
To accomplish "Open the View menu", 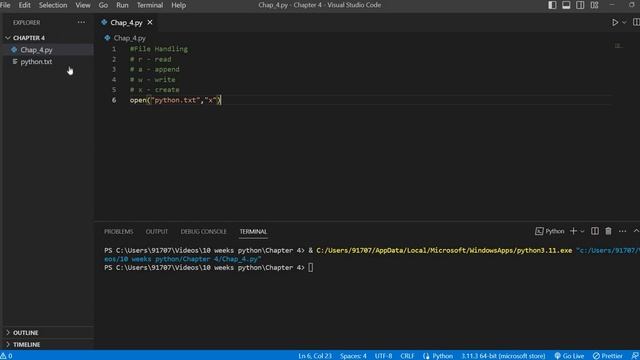I will (x=83, y=5).
